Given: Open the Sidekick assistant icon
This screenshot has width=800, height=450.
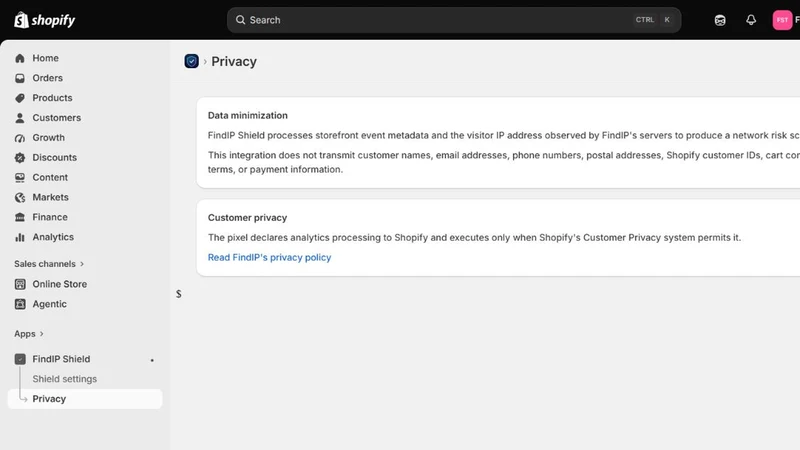Looking at the screenshot, I should coord(720,20).
